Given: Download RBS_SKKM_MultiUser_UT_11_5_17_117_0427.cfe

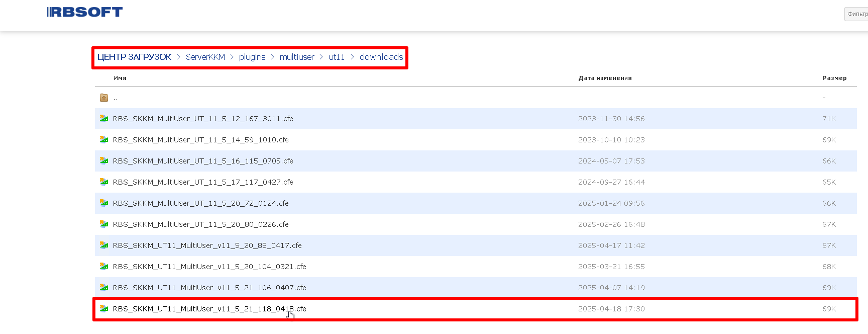Looking at the screenshot, I should tap(203, 182).
